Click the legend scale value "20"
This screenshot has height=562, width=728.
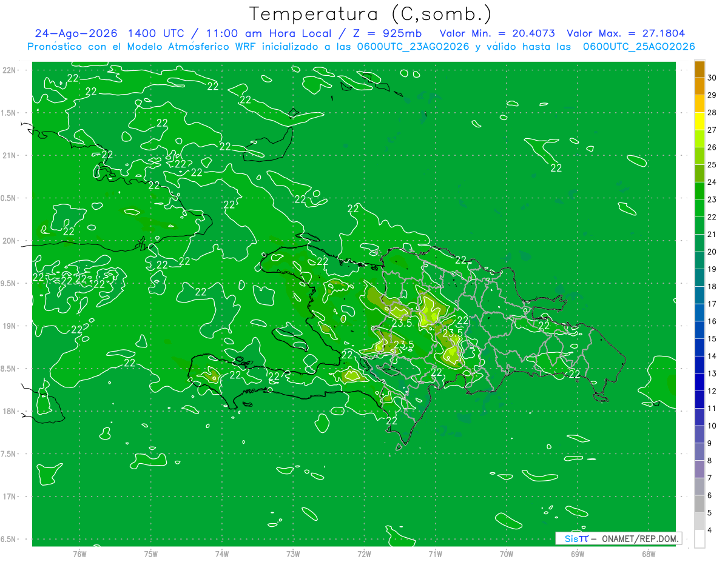tap(712, 252)
